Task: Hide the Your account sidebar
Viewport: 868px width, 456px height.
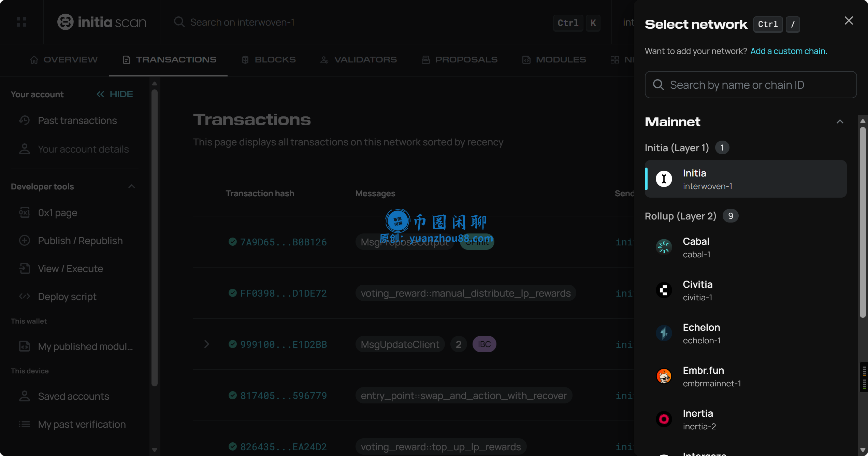Action: coord(115,94)
